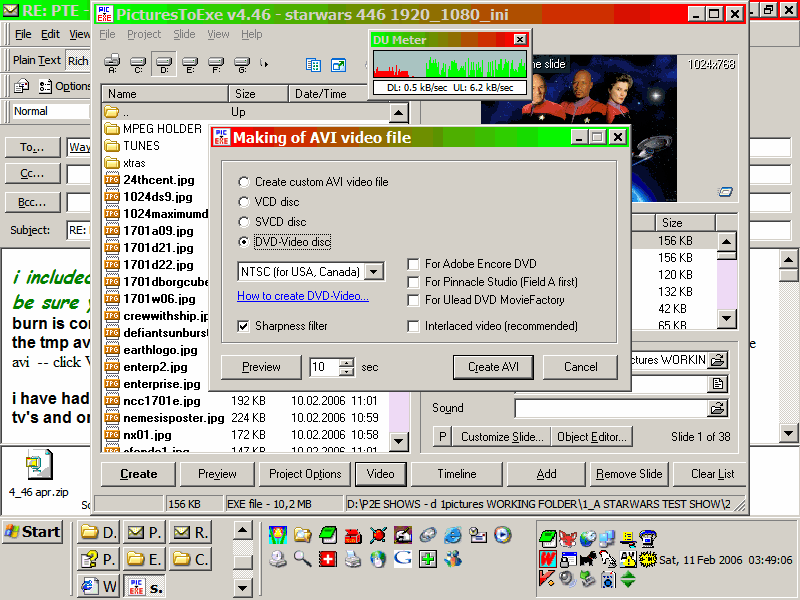Click the text comment icon below the folder path

click(717, 383)
